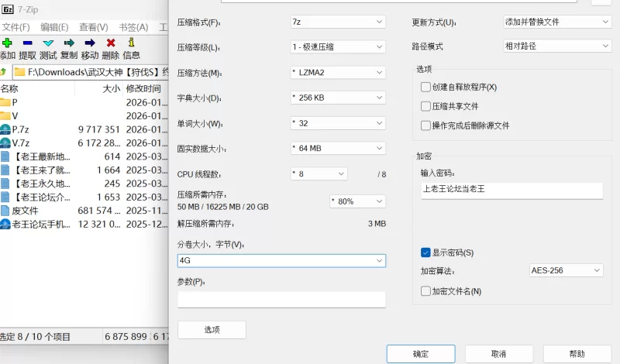The width and height of the screenshot is (620, 364).
Task: Open 压缩等级 极速压缩 dropdown
Action: 338,47
